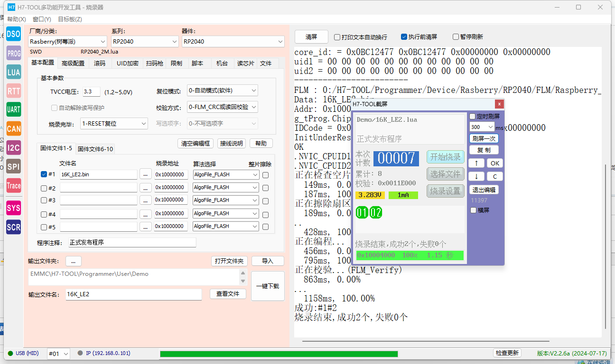Enable firmware file #3 checkbox
The height and width of the screenshot is (364, 615).
[44, 200]
